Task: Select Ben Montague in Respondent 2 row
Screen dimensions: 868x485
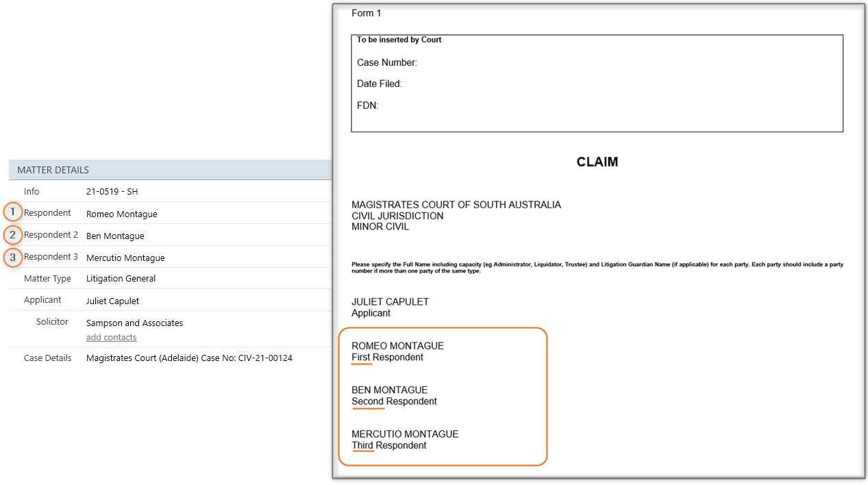Action: 115,236
